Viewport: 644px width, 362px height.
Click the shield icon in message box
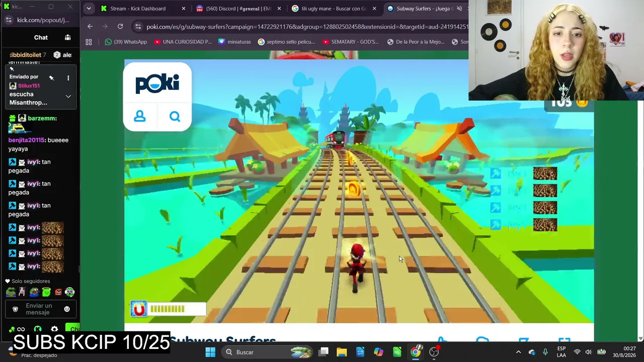(x=15, y=309)
